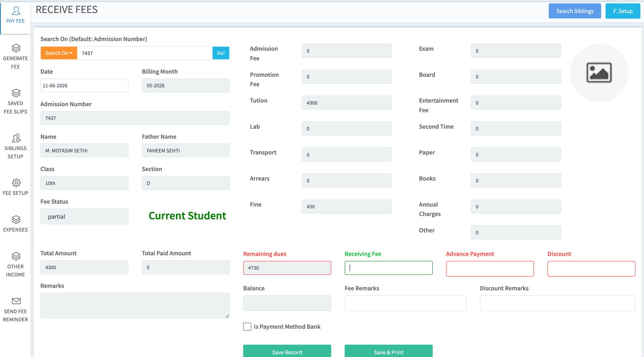Screen dimensions: 644x357
Task: Click the Fee Status field showing partial
Action: [x=85, y=217]
